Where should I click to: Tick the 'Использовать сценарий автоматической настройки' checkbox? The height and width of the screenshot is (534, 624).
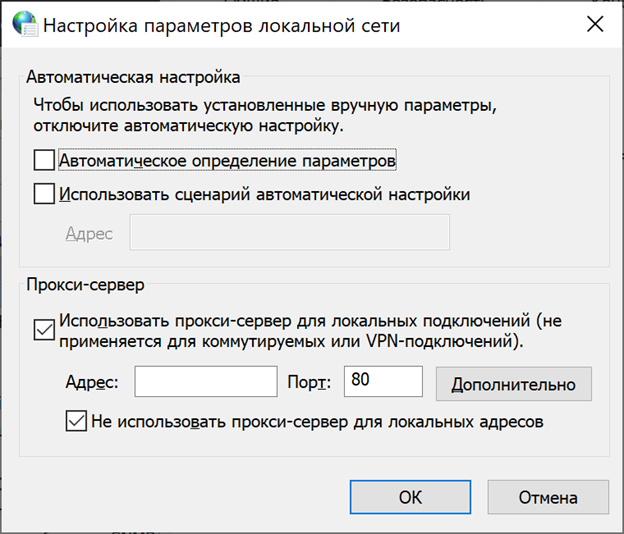[44, 194]
